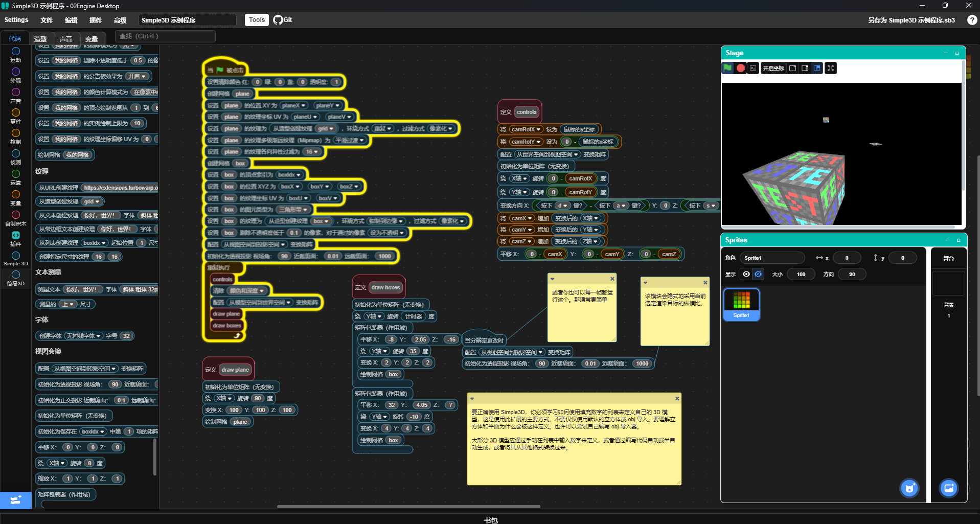Screen dimensions: 980x524
Task: Hide the sprite with crossed-eye icon
Action: click(x=758, y=274)
